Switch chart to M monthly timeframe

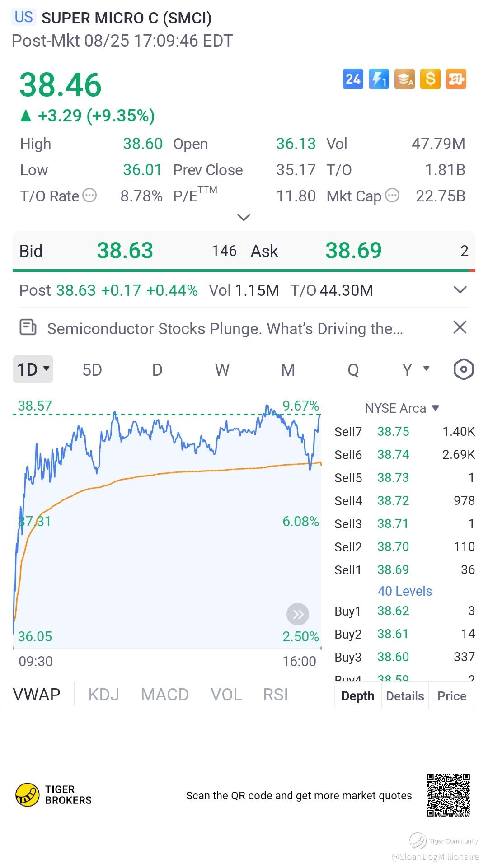pyautogui.click(x=288, y=370)
